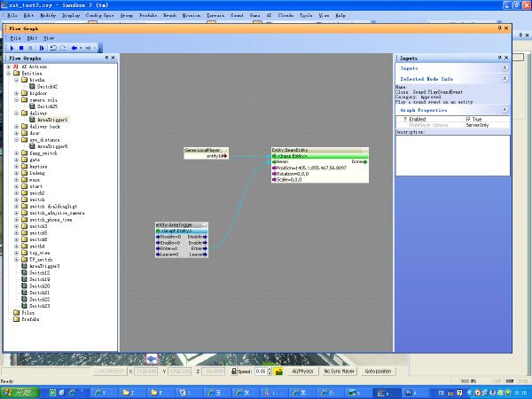The width and height of the screenshot is (532, 399).
Task: Open the Flow menu in Flow Graph
Action: (49, 38)
